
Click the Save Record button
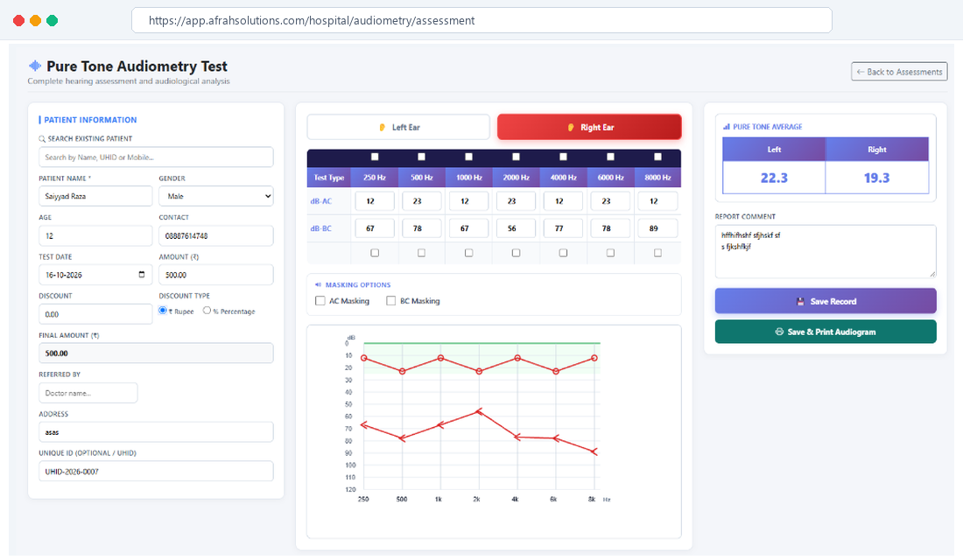pos(826,301)
